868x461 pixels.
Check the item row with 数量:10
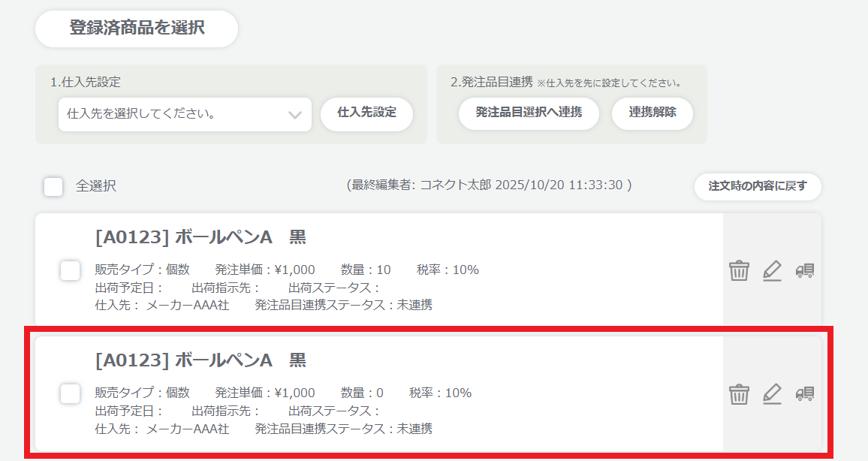(71, 270)
